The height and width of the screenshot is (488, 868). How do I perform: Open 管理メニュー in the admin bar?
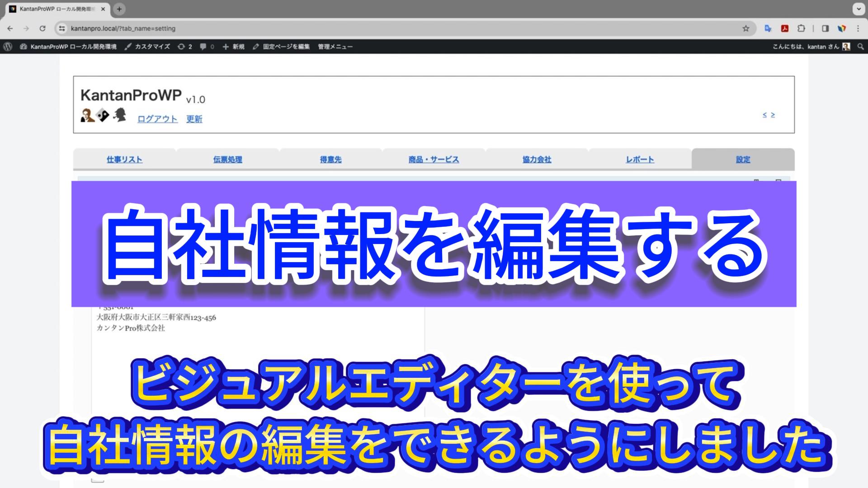tap(335, 47)
